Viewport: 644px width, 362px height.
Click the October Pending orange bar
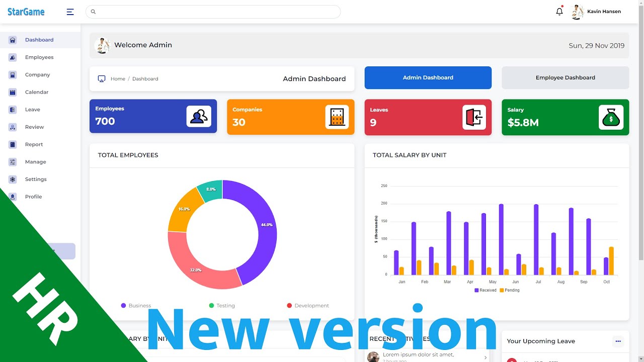click(611, 261)
